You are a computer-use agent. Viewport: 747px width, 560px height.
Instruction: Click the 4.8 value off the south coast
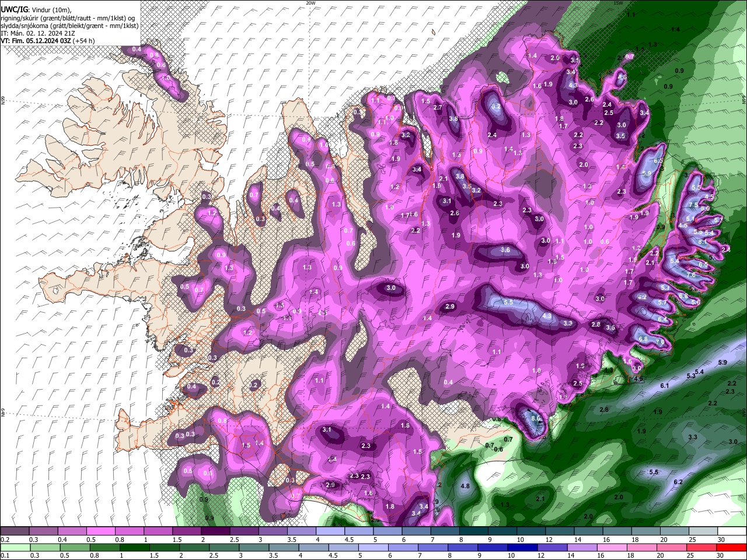pyautogui.click(x=465, y=486)
